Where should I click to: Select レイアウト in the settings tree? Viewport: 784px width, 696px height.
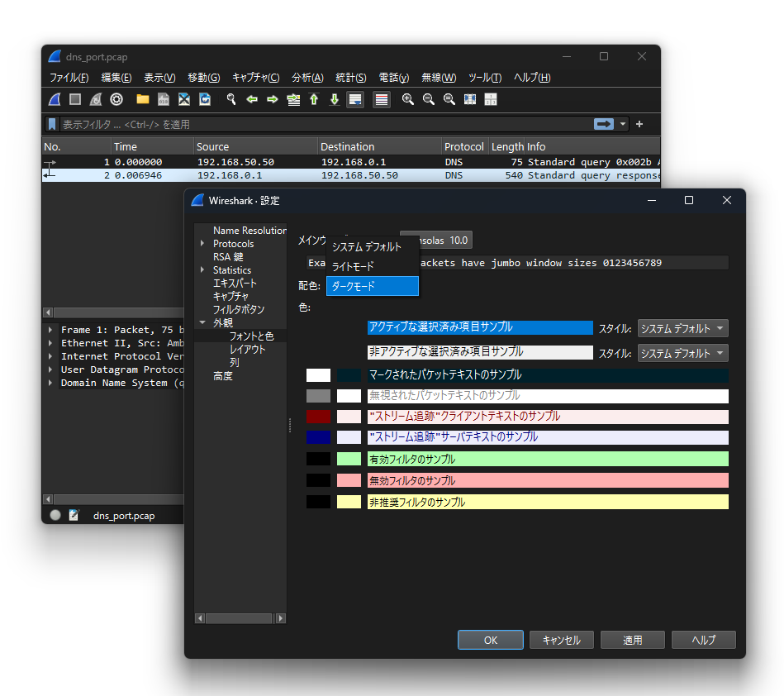[247, 350]
